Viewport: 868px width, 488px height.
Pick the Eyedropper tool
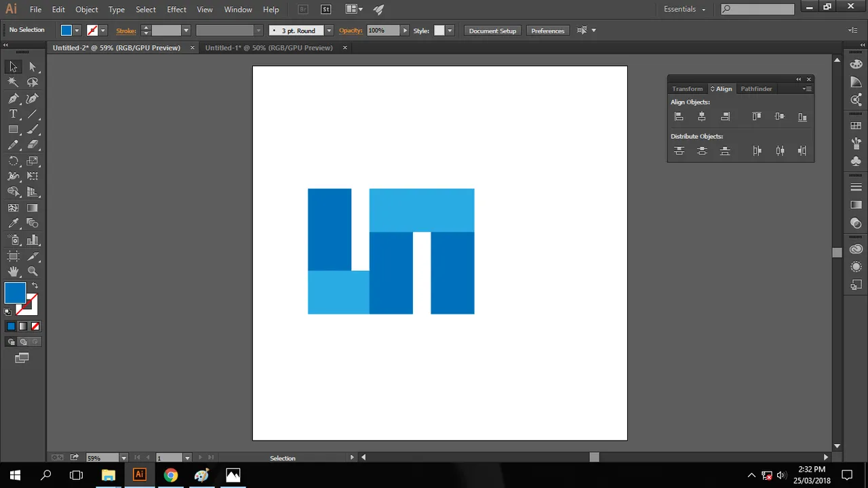click(13, 224)
